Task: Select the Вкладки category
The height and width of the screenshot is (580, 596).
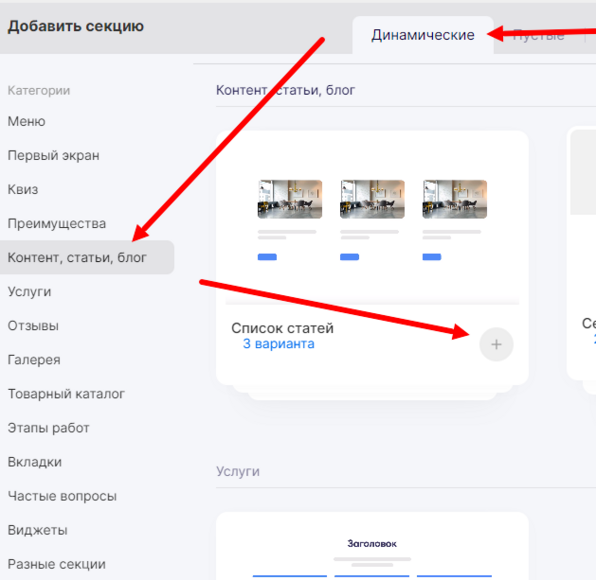Action: click(x=35, y=462)
